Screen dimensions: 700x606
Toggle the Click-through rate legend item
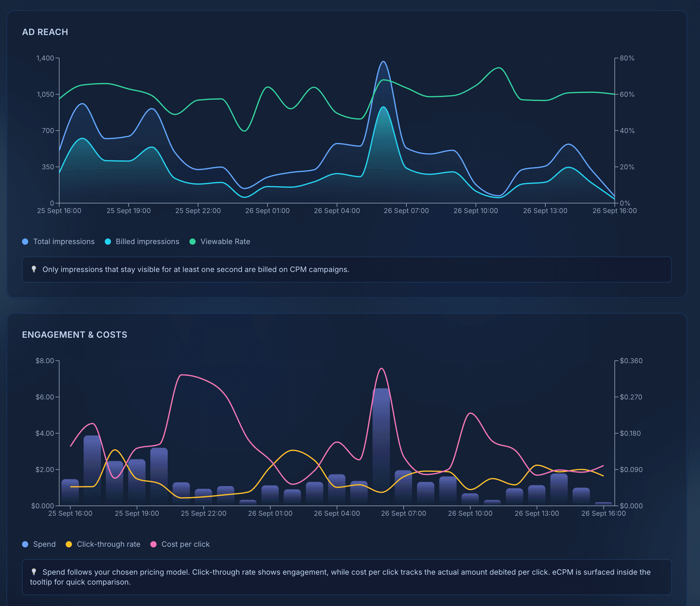pyautogui.click(x=103, y=544)
